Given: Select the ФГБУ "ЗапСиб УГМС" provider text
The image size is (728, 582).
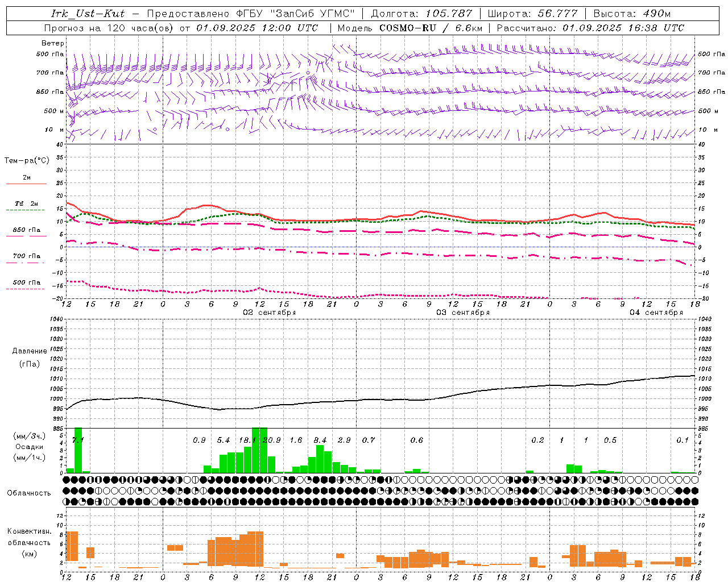Looking at the screenshot, I should coord(295,14).
